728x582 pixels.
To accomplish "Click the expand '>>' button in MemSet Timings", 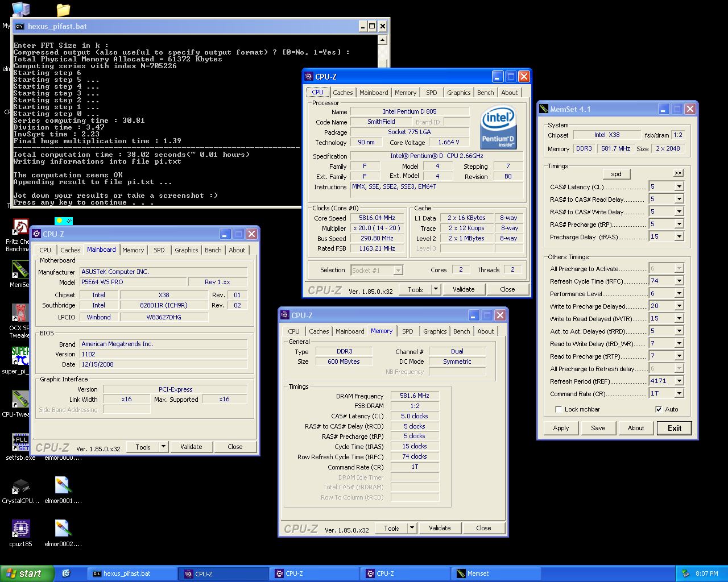I will point(678,173).
